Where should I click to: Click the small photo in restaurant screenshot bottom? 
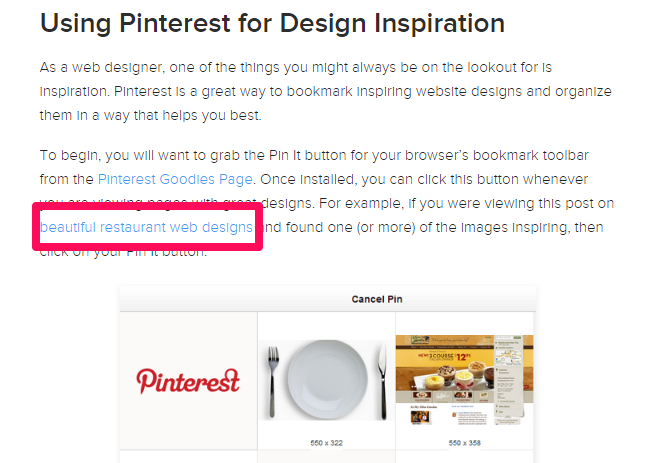[420, 417]
